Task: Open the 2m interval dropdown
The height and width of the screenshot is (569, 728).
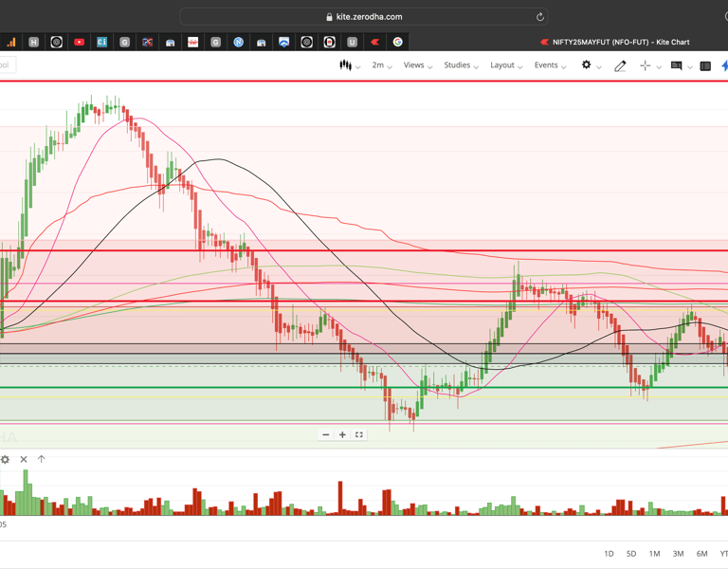Action: pos(382,65)
